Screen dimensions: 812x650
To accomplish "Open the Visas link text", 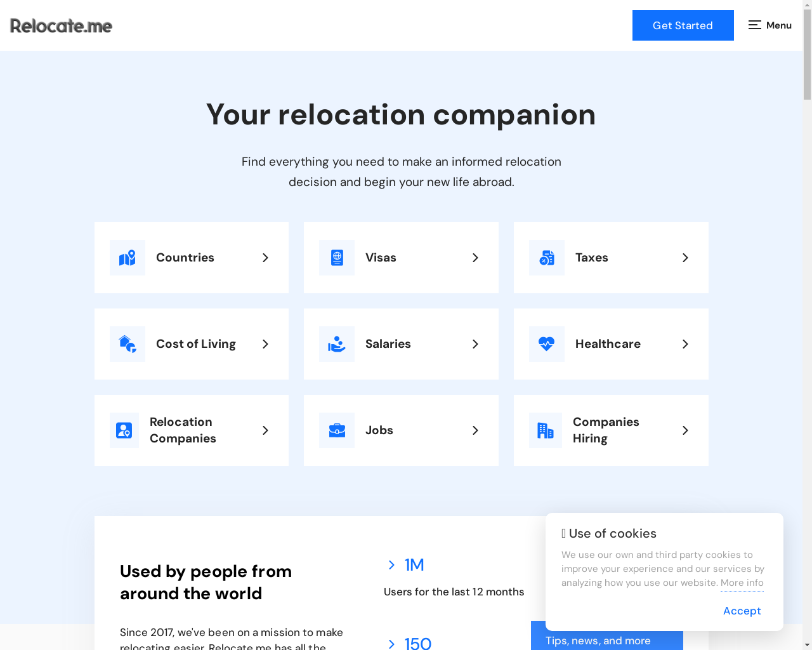I will click(381, 258).
